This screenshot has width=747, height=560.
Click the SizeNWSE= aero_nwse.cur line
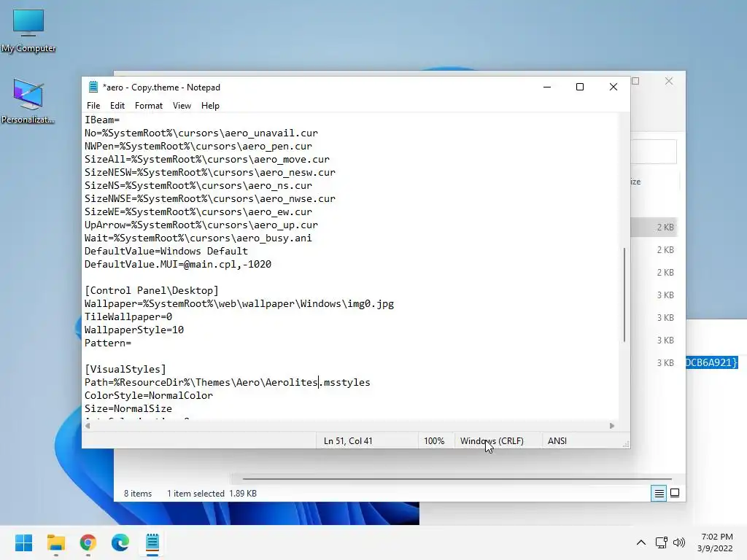210,198
